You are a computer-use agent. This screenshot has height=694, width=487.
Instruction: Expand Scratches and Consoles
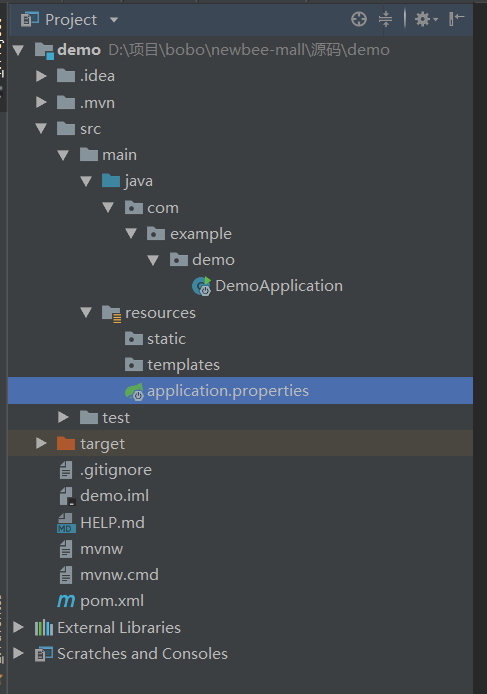[x=19, y=654]
